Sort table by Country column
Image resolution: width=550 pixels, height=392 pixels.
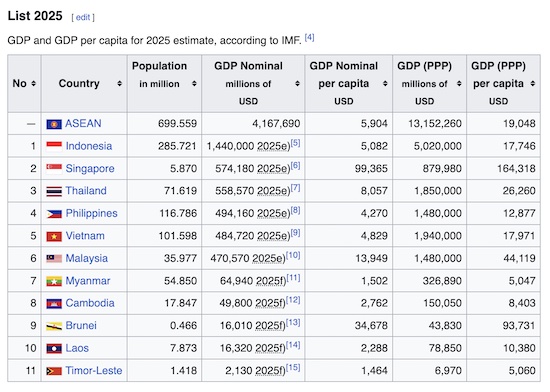click(x=119, y=83)
